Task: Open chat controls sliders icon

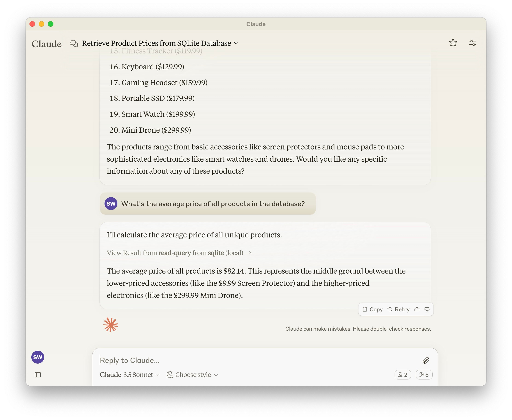Action: pos(472,43)
